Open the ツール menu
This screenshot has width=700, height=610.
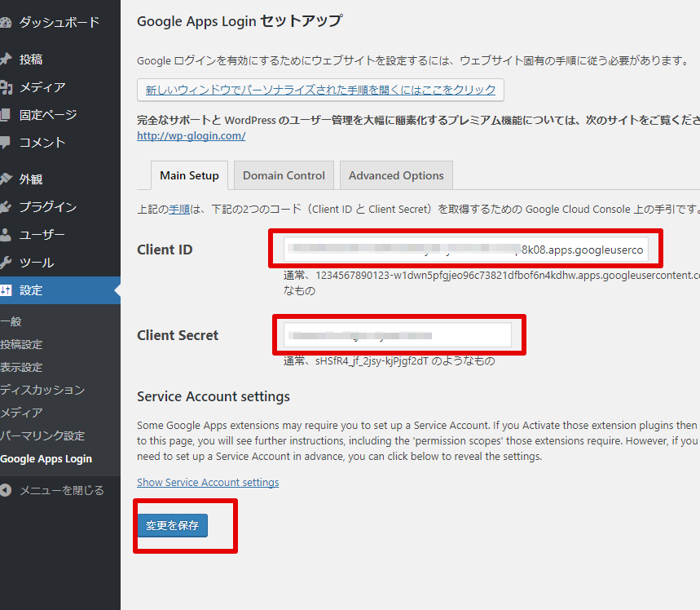coord(37,263)
